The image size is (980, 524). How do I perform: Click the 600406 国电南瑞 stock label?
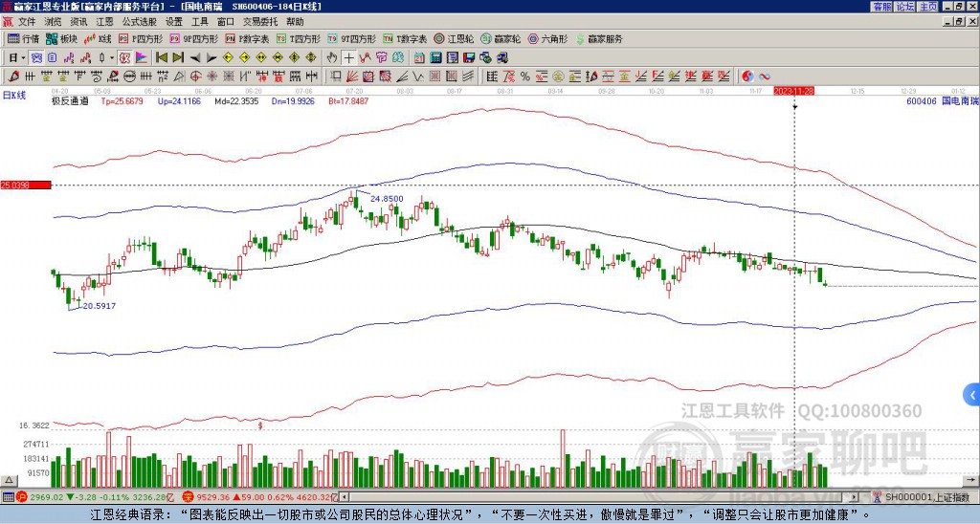point(943,100)
